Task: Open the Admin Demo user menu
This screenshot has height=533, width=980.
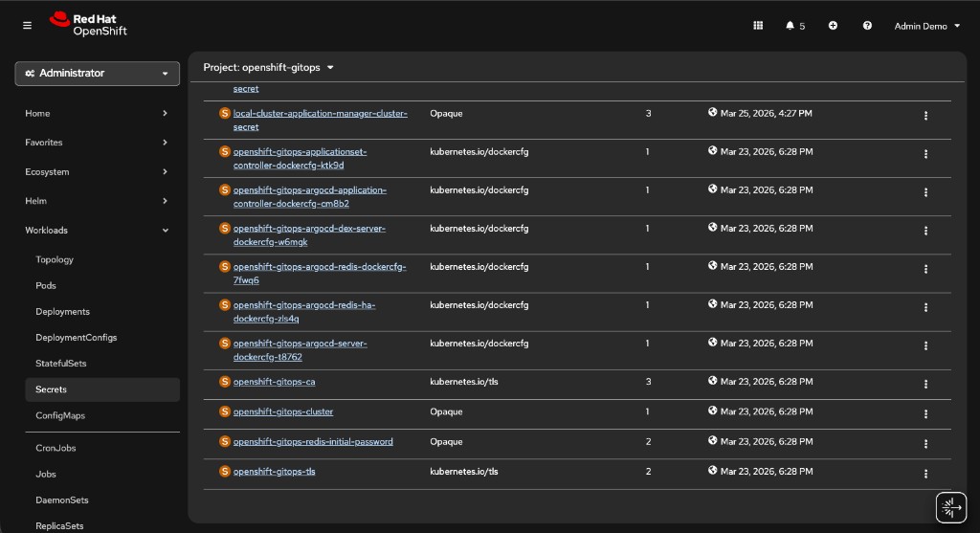Action: [926, 26]
